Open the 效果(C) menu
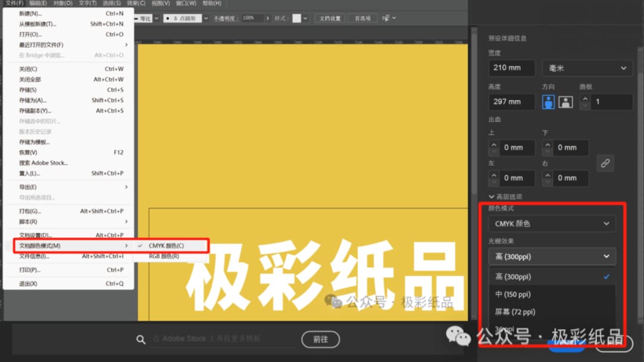Viewport: 644px width, 362px height. [x=136, y=3]
